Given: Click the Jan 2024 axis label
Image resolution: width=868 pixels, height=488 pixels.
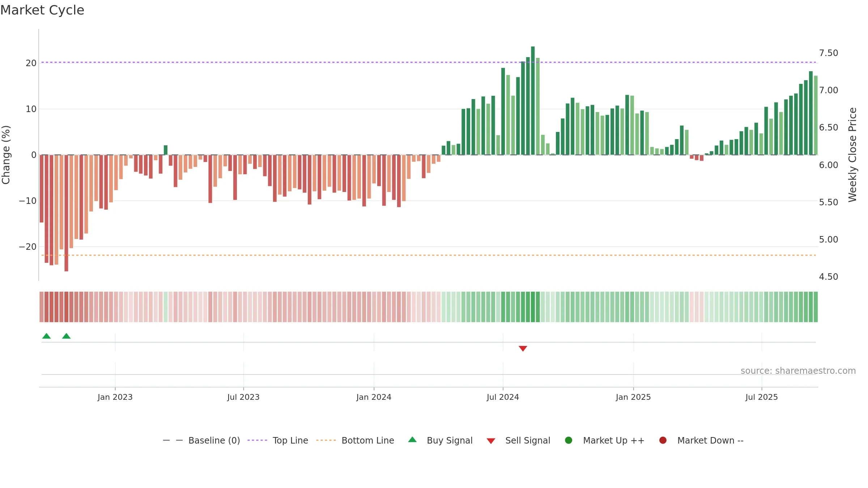Looking at the screenshot, I should click(x=374, y=397).
